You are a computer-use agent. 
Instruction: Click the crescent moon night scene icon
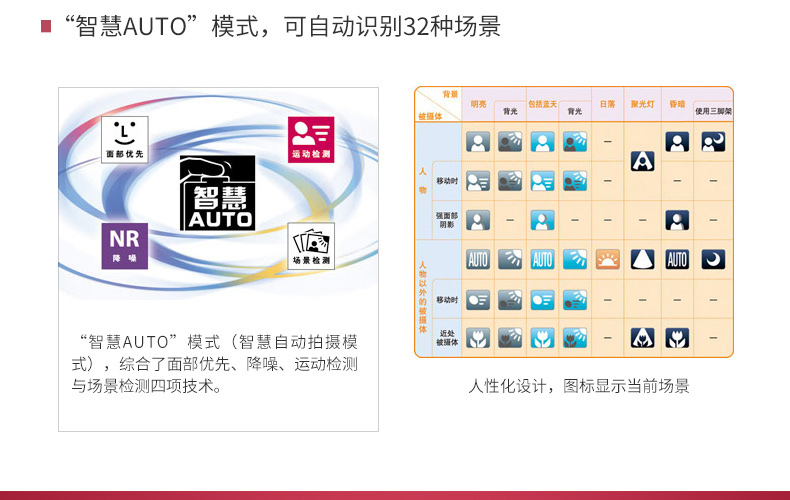click(x=712, y=260)
